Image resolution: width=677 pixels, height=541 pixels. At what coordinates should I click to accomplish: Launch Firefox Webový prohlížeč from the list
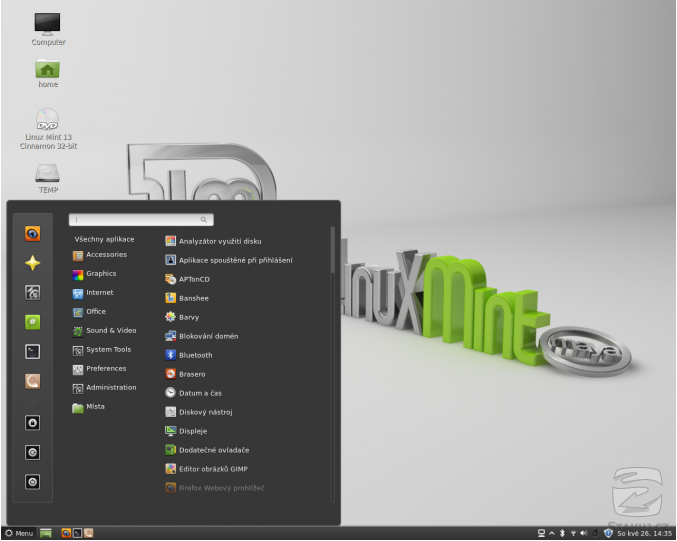(x=215, y=488)
